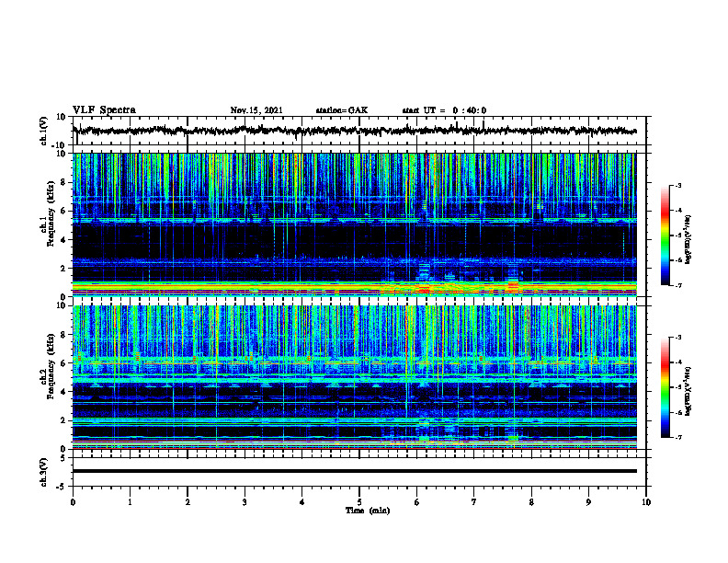The image size is (728, 563).
Task: Click inside the ch.1 spectrogram panel
Action: pyautogui.click(x=354, y=224)
